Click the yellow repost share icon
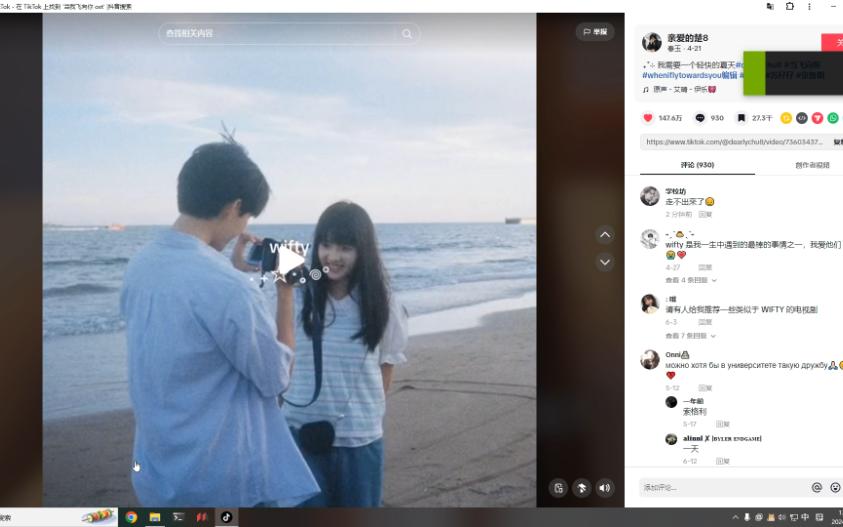843x527 pixels. (x=786, y=118)
